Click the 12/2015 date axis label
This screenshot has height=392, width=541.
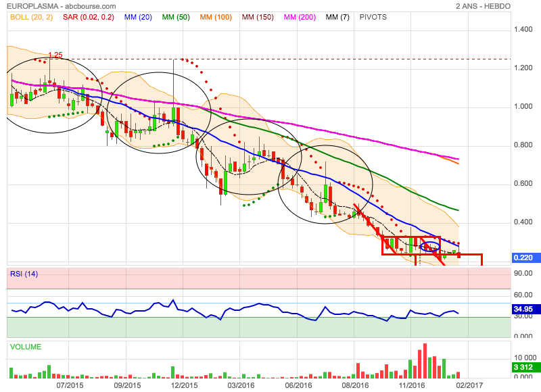click(184, 385)
